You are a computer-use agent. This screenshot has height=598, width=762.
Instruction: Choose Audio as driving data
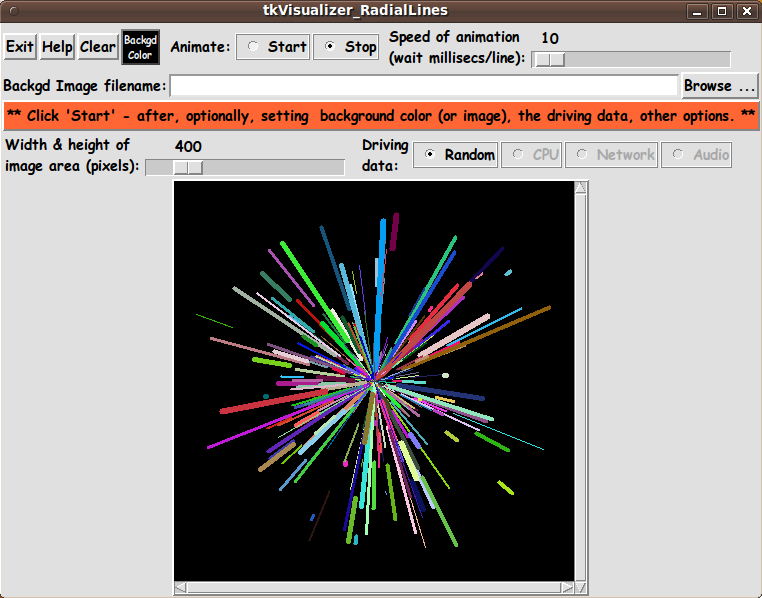tap(696, 155)
